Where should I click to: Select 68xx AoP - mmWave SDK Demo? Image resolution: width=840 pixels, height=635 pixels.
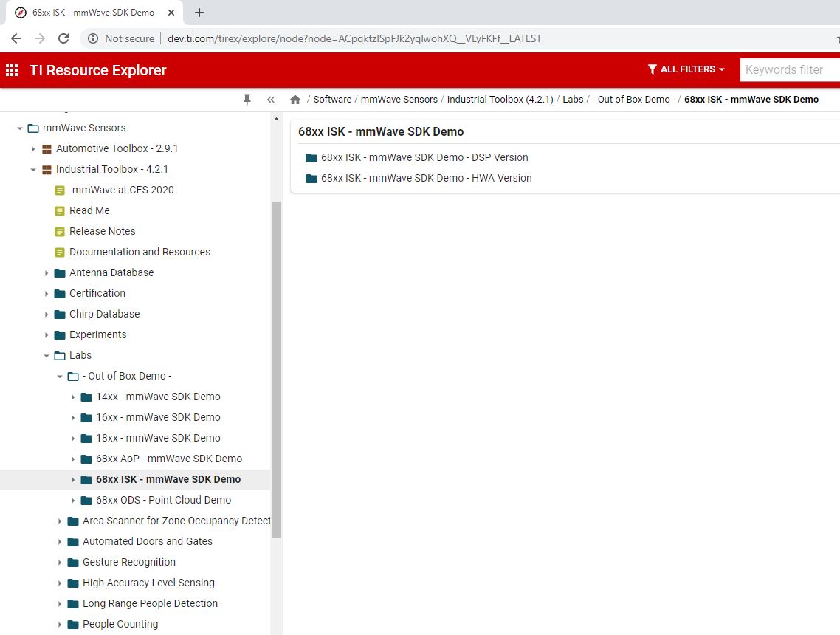point(169,459)
